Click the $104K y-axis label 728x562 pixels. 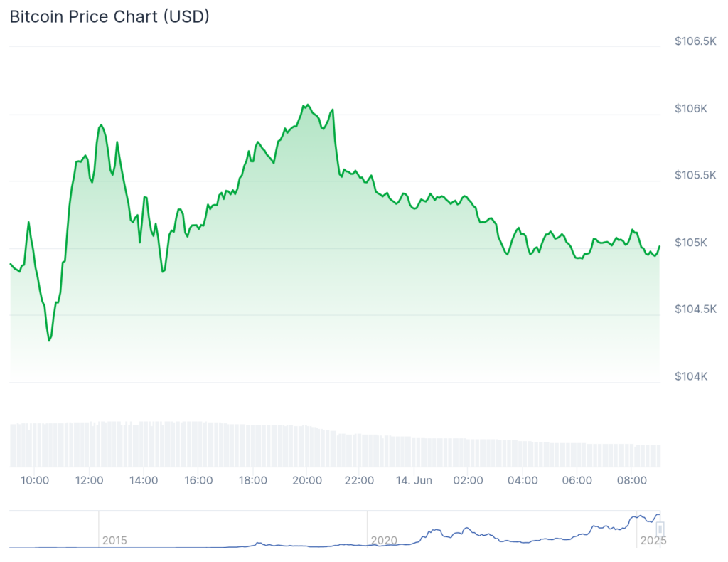tap(692, 376)
